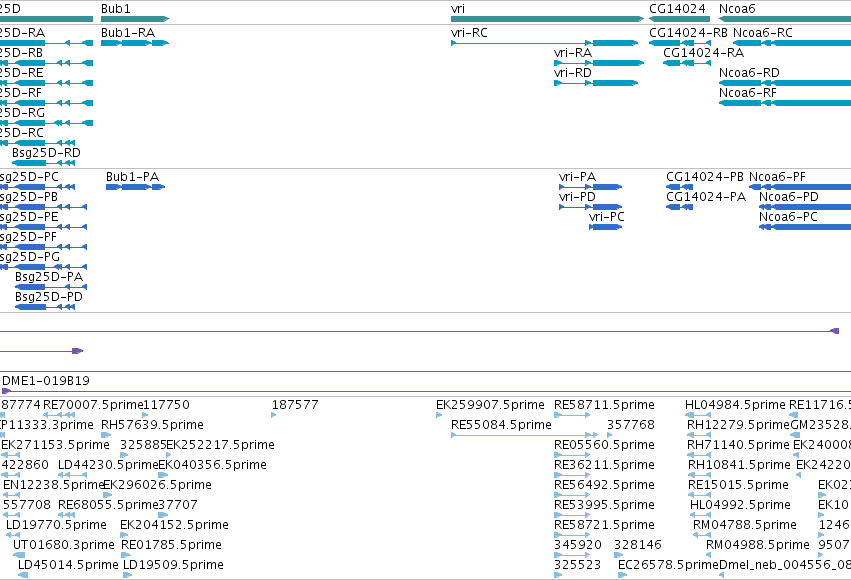The height and width of the screenshot is (580, 851).
Task: Click the RE58721.5prime EST
Action: coord(572,536)
